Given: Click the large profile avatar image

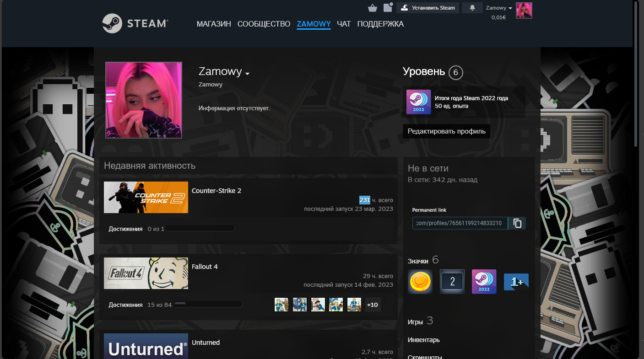Looking at the screenshot, I should coord(144,100).
